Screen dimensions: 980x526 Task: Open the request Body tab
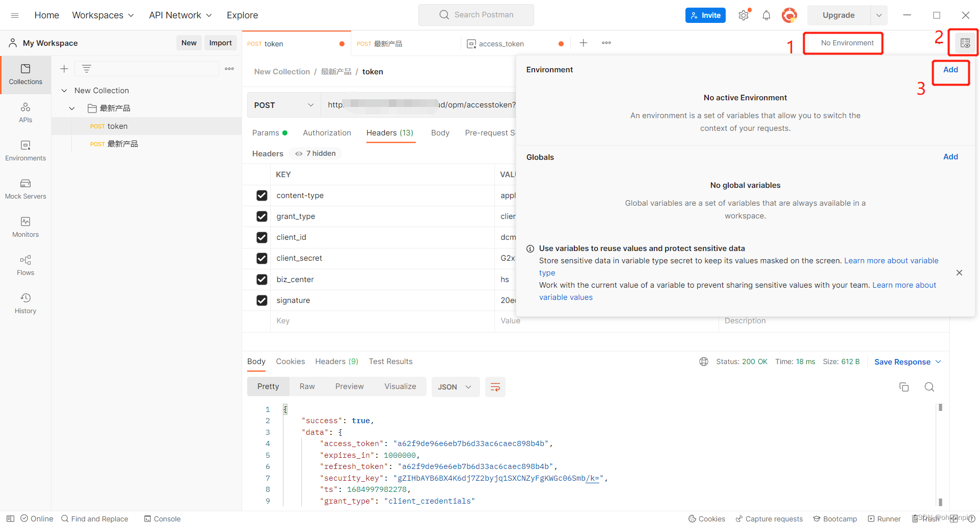[x=440, y=133]
